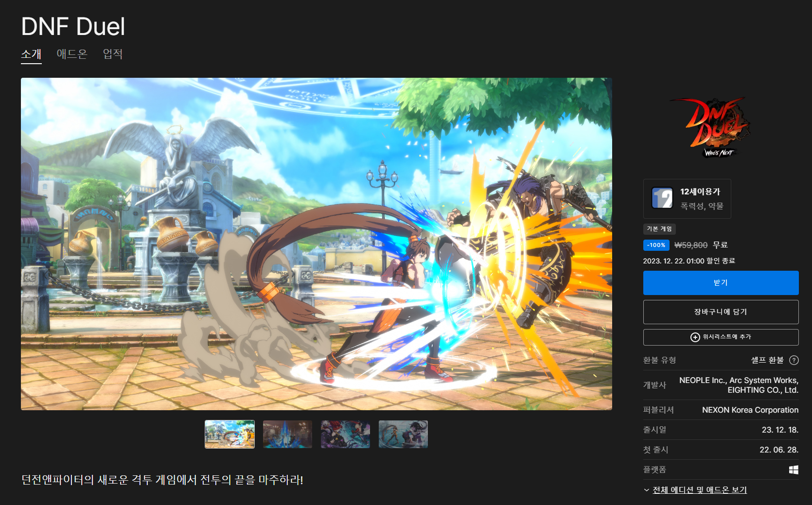Add game to wishlist with 위시리스트에 추가
Image resolution: width=812 pixels, height=505 pixels.
721,337
